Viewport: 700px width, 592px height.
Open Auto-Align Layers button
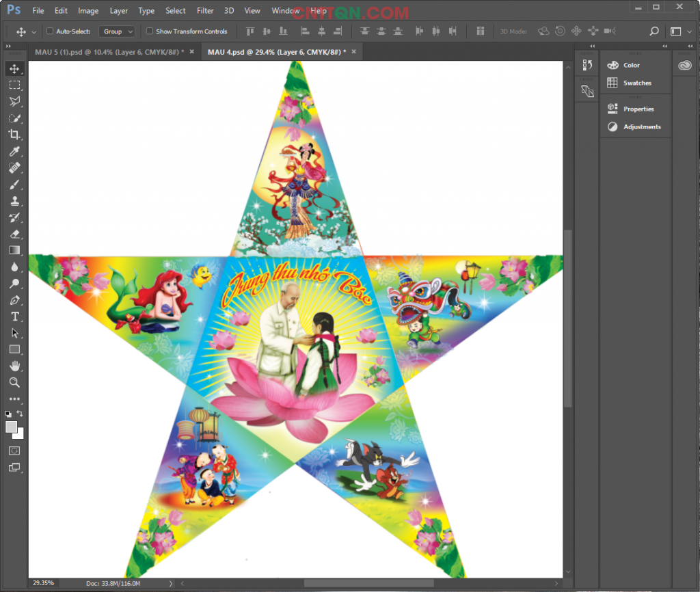coord(481,31)
